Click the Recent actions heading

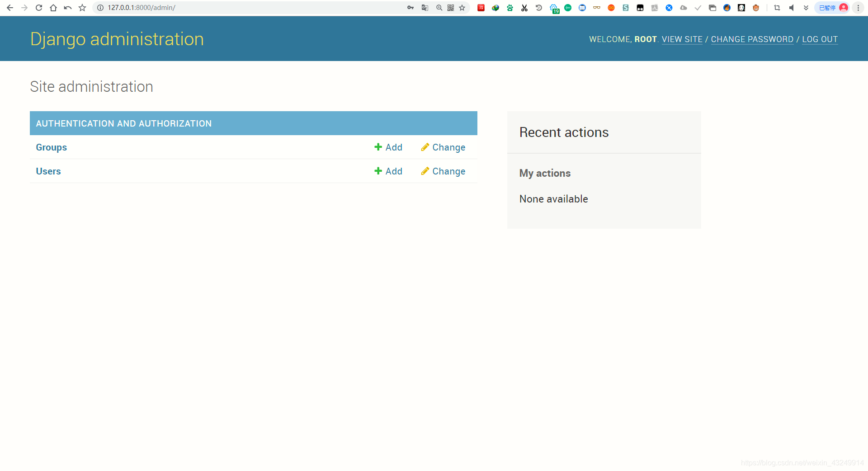564,132
